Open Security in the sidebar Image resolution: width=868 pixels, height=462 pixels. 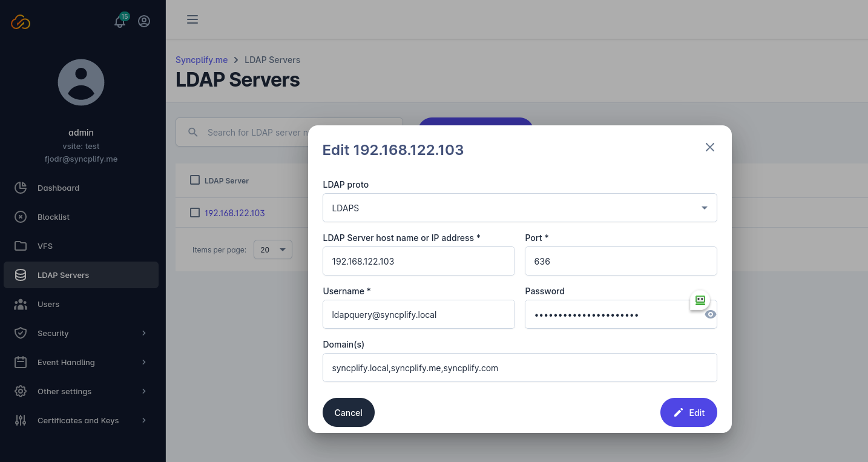pyautogui.click(x=81, y=333)
